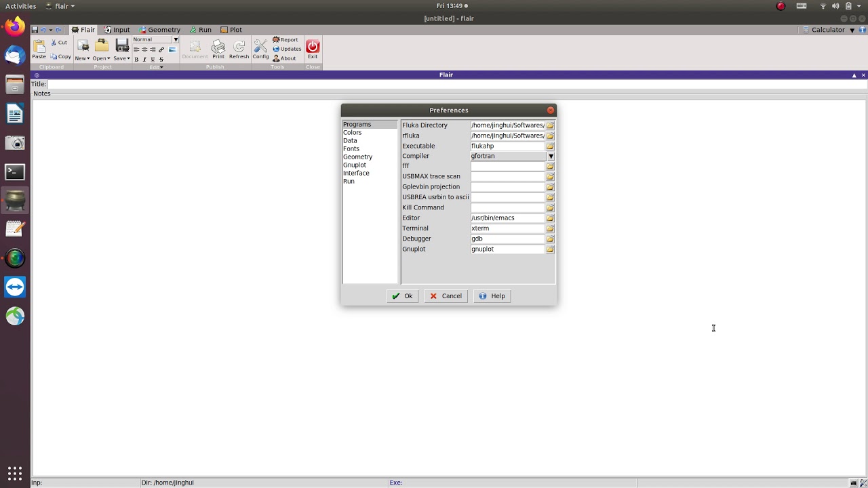This screenshot has height=488, width=868.
Task: Click the Help button in Preferences
Action: pos(492,296)
